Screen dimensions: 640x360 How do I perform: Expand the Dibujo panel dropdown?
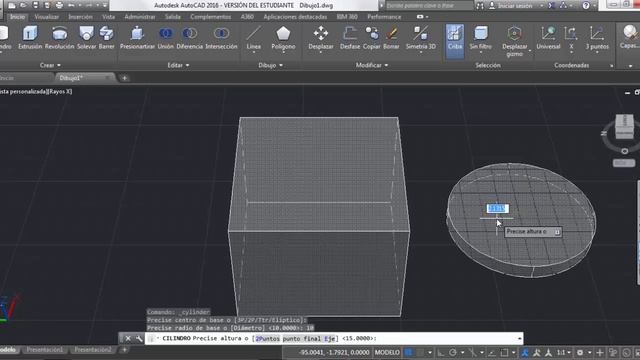[x=270, y=65]
